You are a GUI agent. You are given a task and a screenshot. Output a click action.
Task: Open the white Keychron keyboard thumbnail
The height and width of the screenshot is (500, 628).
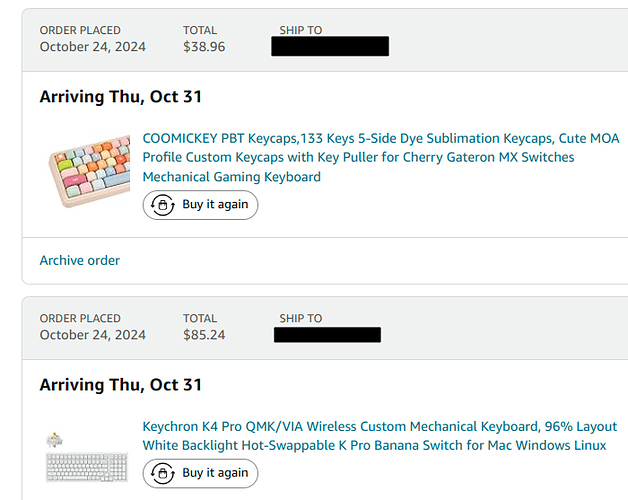click(x=87, y=458)
